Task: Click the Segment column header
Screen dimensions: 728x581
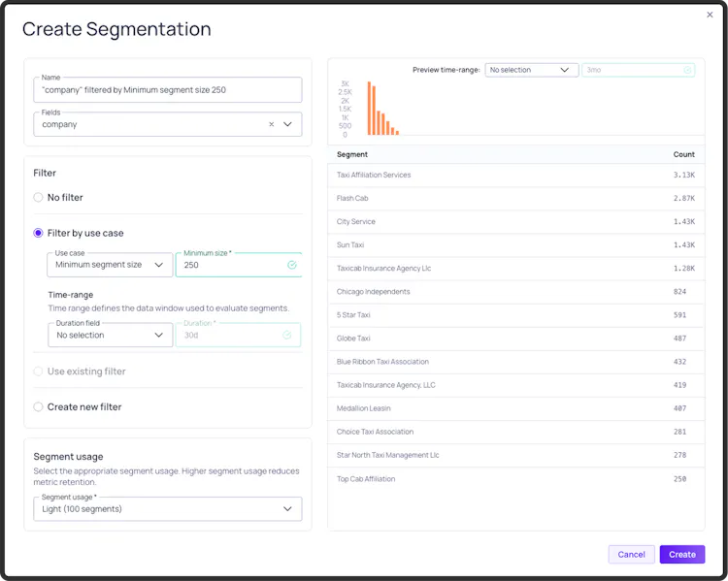Action: coord(352,154)
